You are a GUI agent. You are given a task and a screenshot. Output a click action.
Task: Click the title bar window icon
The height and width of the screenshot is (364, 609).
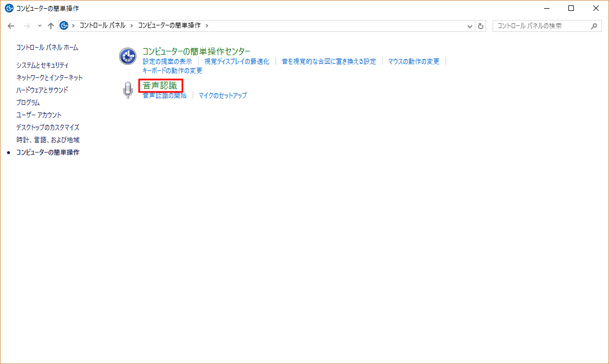9,8
